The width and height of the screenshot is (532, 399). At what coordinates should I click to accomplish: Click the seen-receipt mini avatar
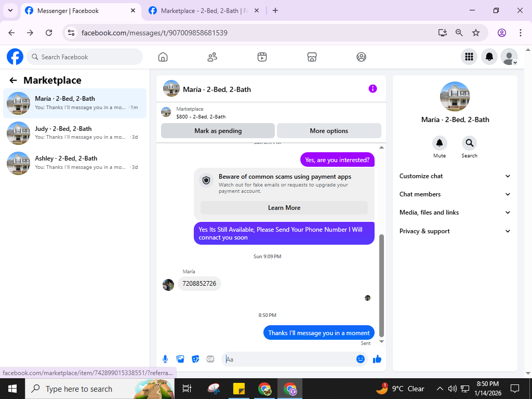(x=367, y=298)
